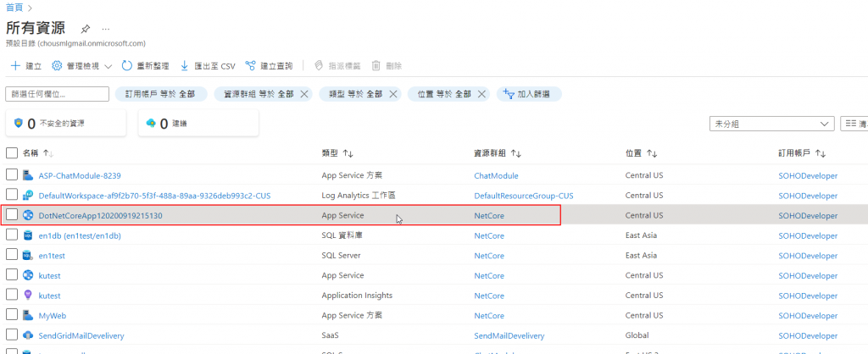Click the 首頁 breadcrumb link
This screenshot has width=868, height=354.
pos(14,7)
